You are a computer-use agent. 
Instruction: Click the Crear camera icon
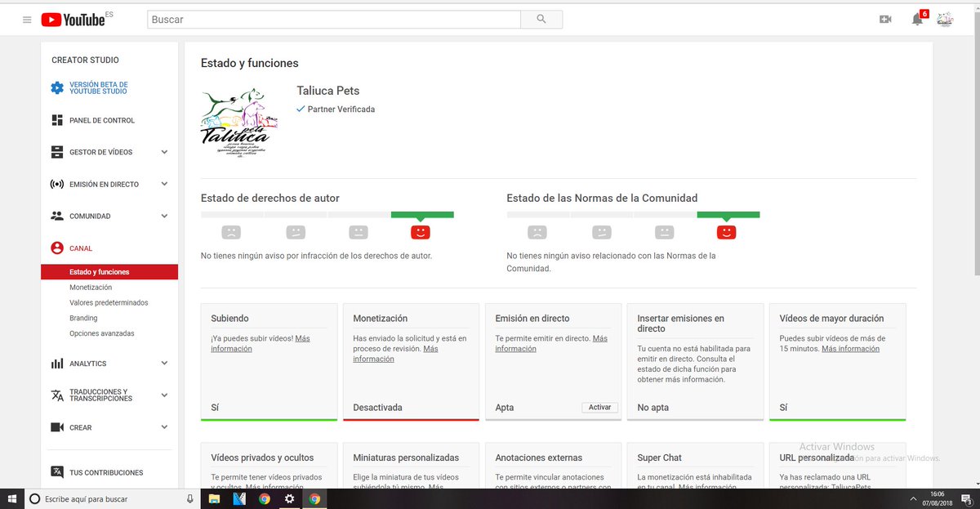point(57,427)
